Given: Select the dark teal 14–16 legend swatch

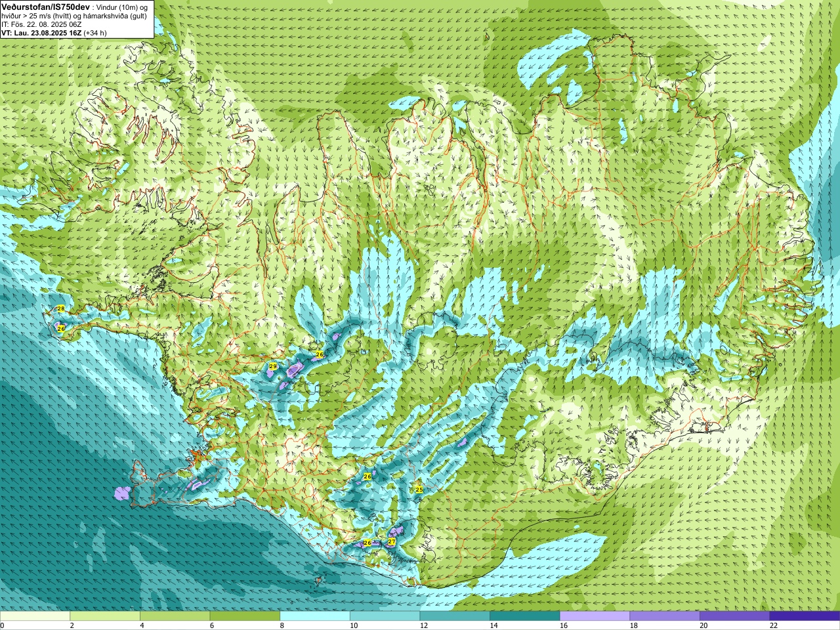Looking at the screenshot, I should (525, 616).
